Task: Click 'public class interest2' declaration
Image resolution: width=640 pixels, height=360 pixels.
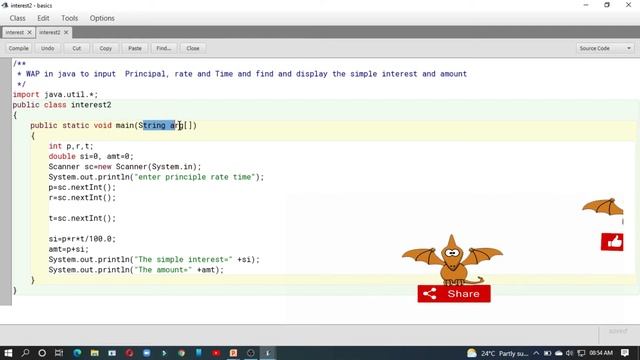Action: click(62, 105)
